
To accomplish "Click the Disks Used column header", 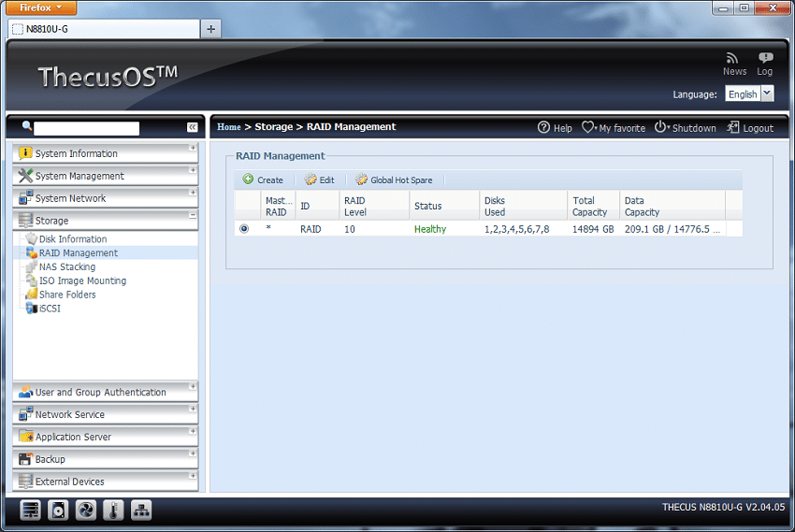I will pos(523,206).
